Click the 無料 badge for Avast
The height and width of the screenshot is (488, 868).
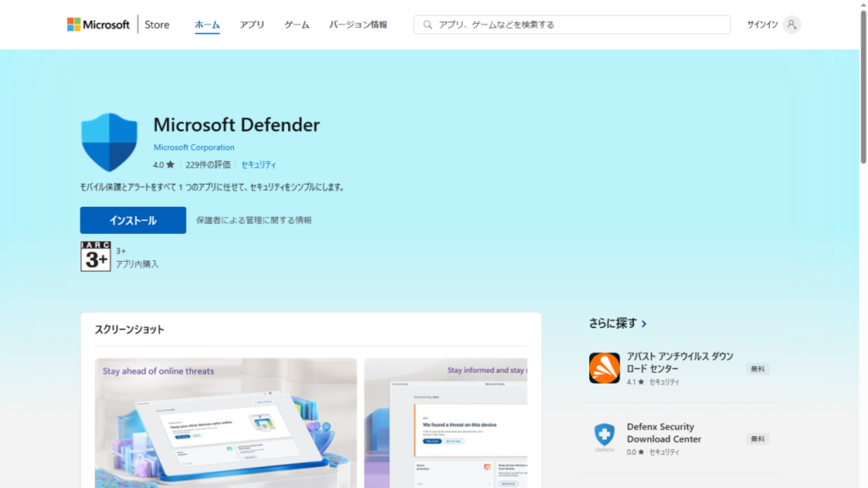(x=757, y=369)
